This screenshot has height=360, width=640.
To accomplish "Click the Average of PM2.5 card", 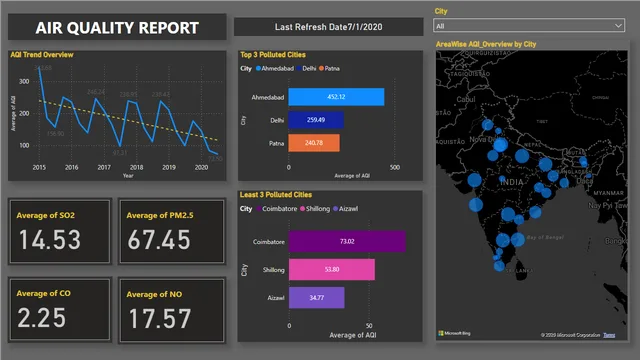I will pos(172,231).
